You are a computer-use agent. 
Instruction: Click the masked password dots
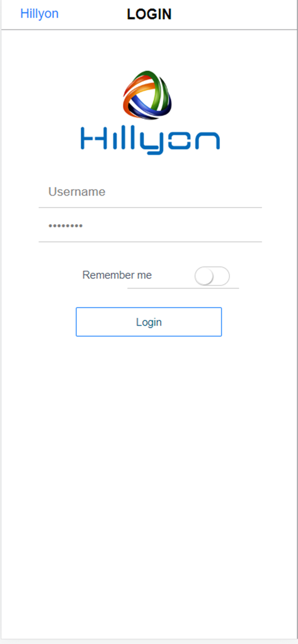point(65,226)
